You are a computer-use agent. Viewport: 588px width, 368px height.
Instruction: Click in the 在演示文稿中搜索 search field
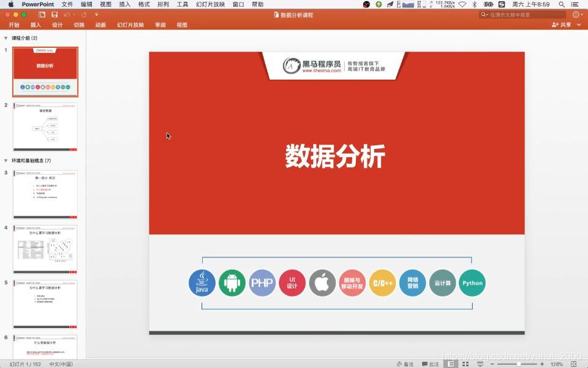pyautogui.click(x=522, y=15)
